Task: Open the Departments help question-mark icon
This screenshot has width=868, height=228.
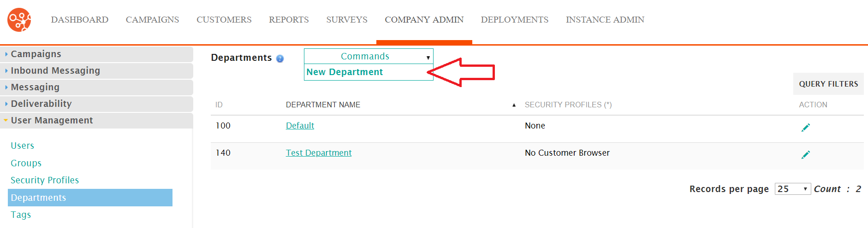Action: pos(280,58)
